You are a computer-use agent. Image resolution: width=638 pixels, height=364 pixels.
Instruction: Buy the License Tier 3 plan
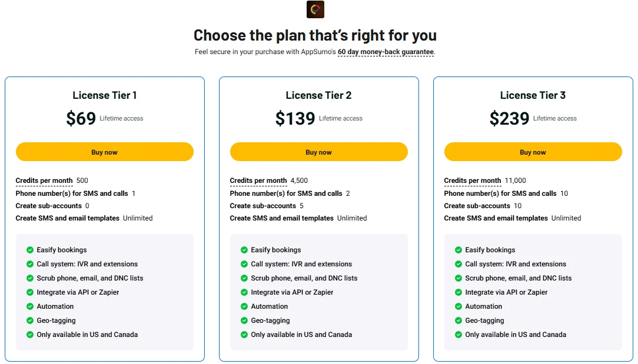(x=533, y=152)
